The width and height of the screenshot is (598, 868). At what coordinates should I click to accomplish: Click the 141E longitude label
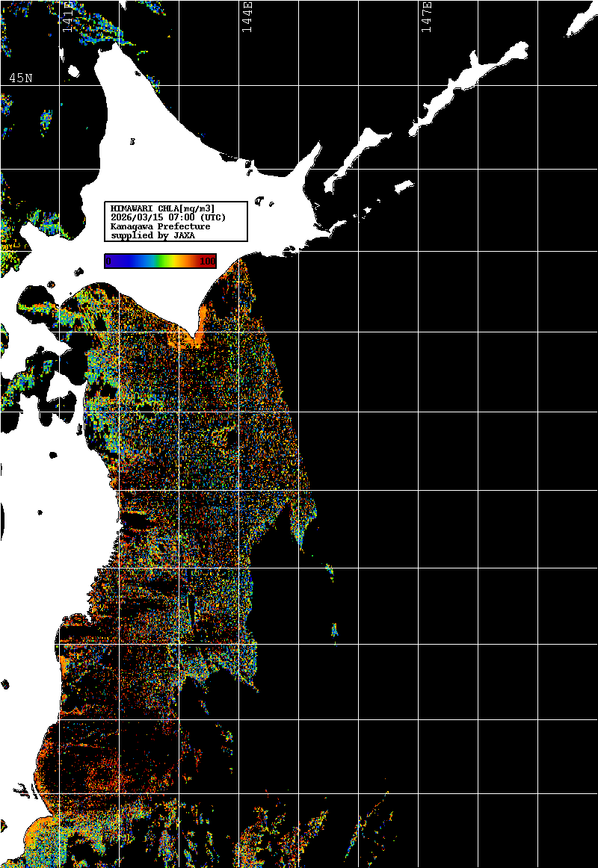67,16
